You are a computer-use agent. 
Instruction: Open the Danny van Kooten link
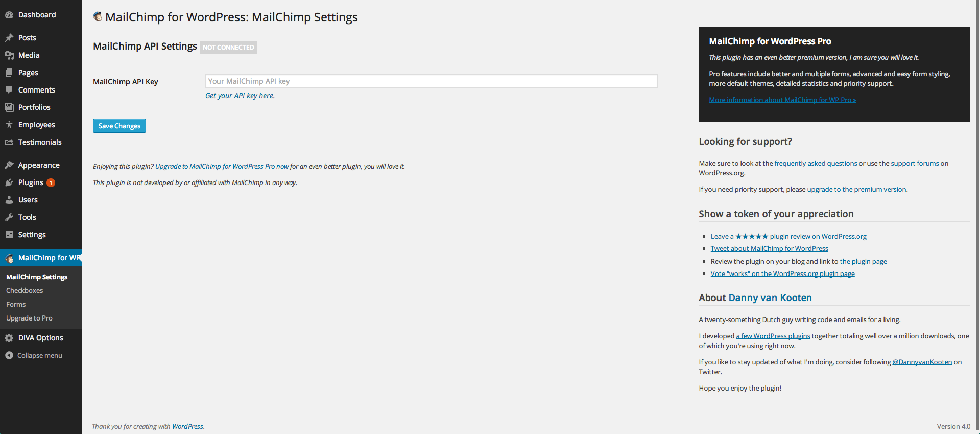[770, 298]
